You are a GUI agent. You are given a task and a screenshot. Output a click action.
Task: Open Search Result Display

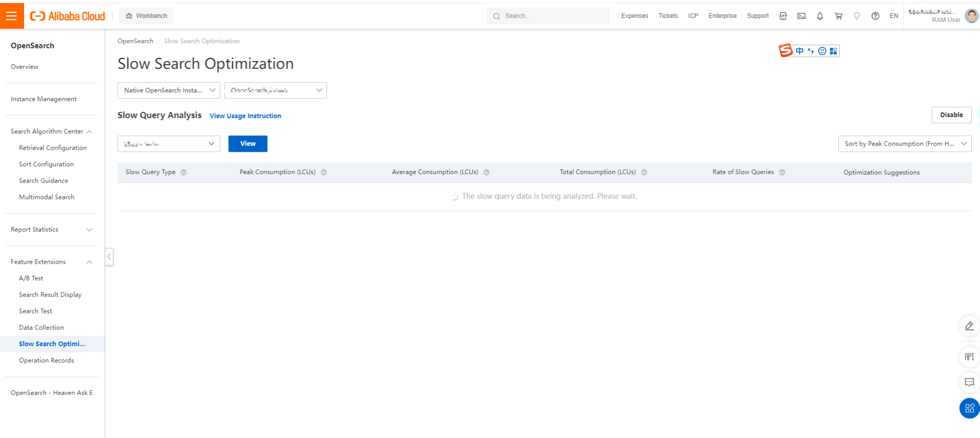click(50, 295)
